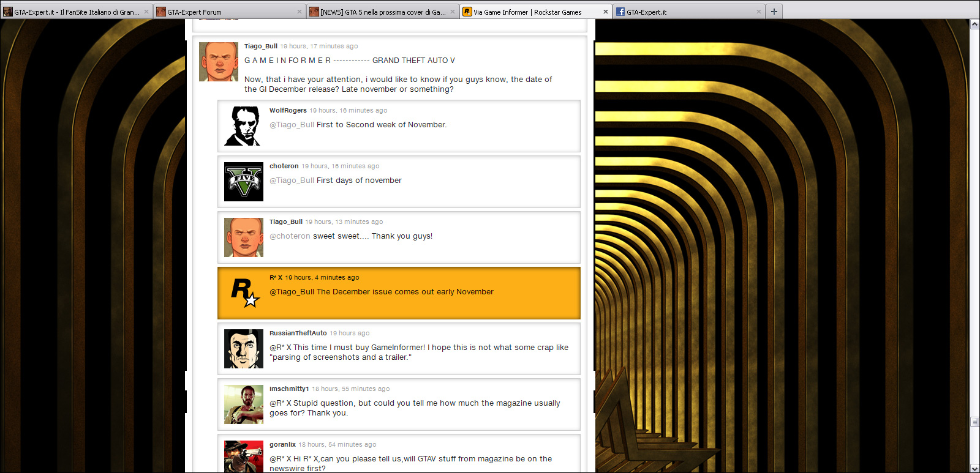Click '18 hours, 54 minutes ago' timestamp
Screen dimensions: 980x473
(x=337, y=444)
